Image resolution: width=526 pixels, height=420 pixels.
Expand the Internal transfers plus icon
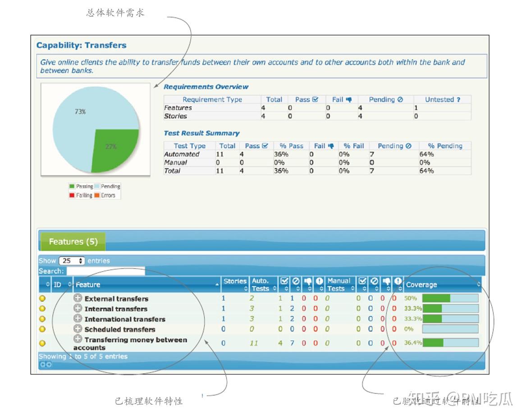point(78,308)
